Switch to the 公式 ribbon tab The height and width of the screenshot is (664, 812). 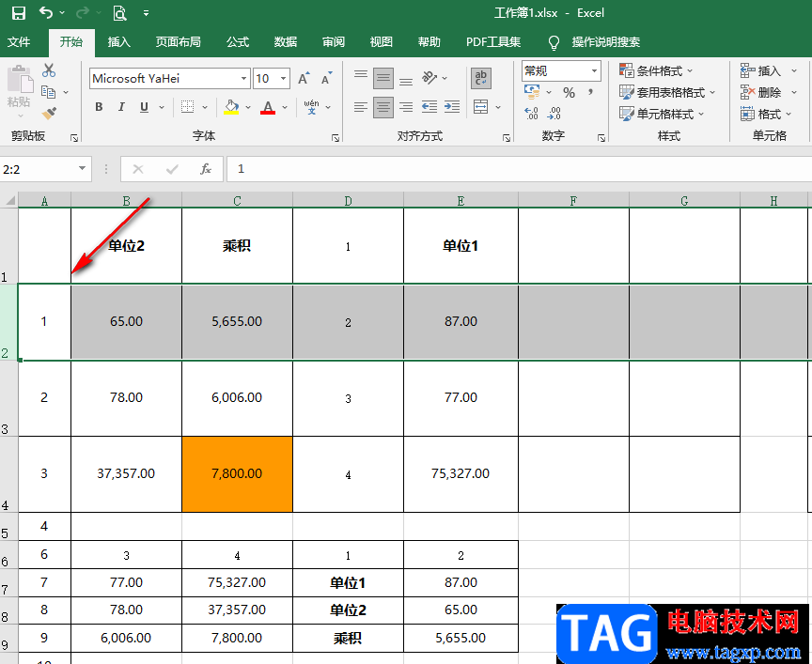pos(238,42)
